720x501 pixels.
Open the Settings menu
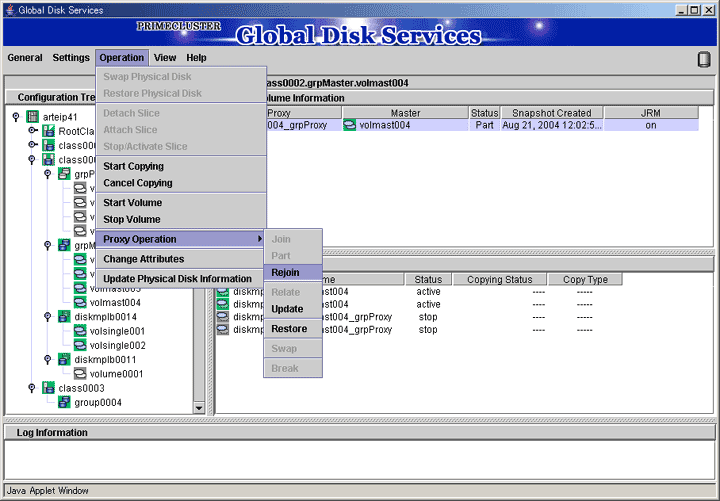click(x=71, y=58)
